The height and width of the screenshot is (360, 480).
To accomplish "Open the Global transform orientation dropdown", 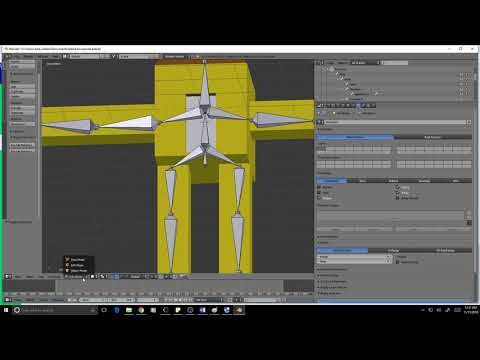I will pos(136,277).
